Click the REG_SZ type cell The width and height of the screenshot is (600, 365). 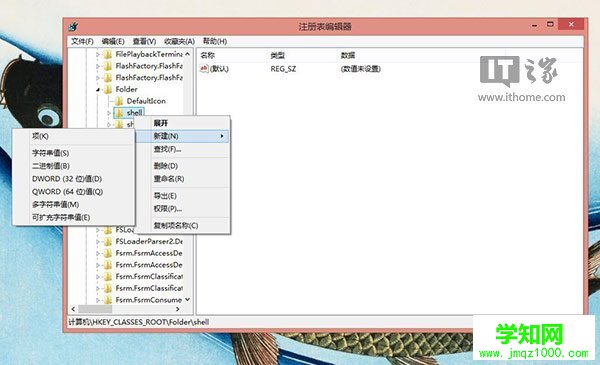[283, 69]
